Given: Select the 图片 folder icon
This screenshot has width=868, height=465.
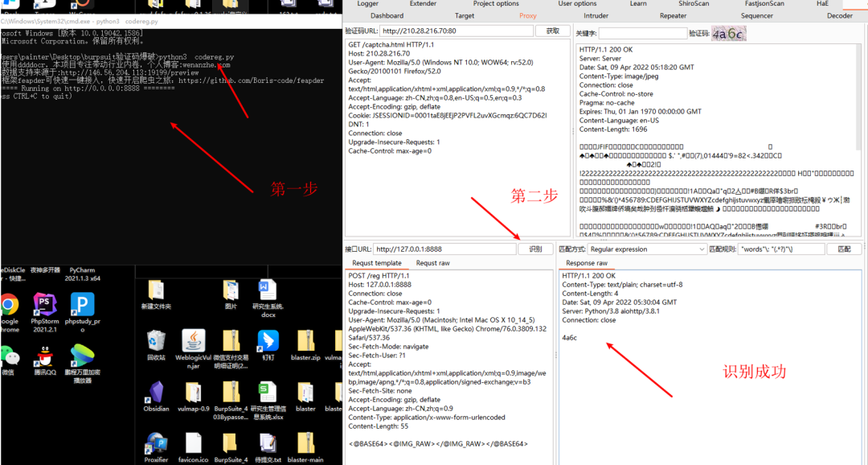Looking at the screenshot, I should (231, 290).
